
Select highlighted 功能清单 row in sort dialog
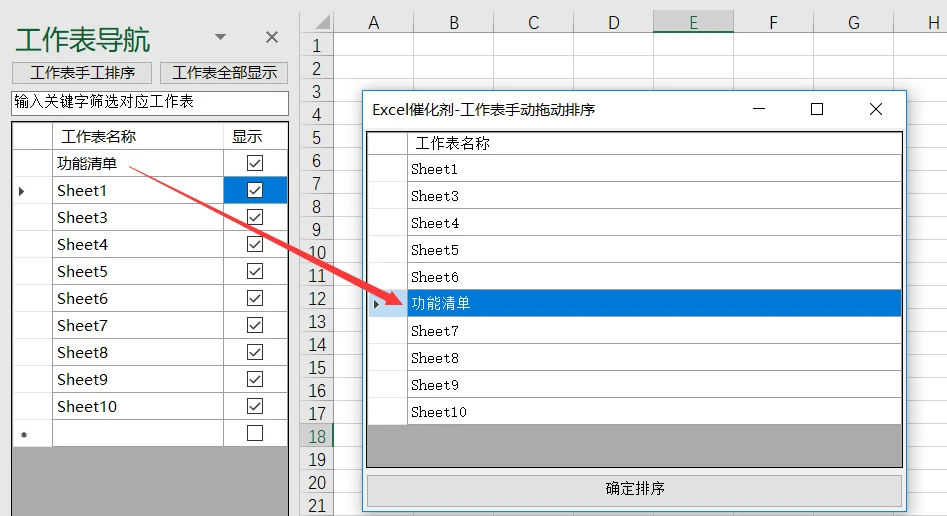click(654, 303)
